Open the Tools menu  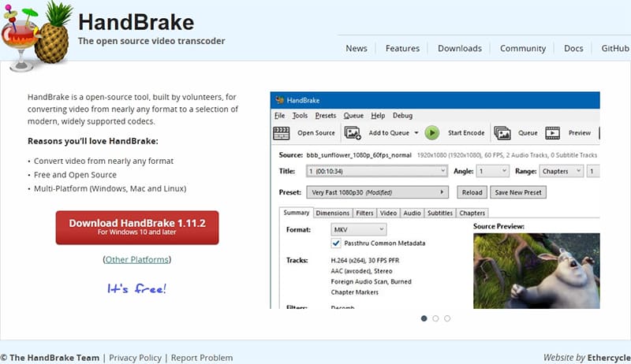click(300, 116)
